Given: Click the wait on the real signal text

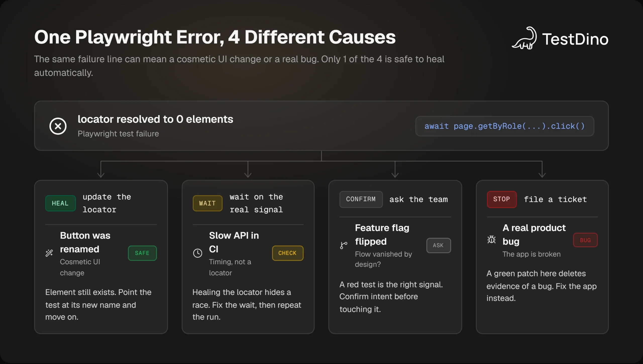Looking at the screenshot, I should pyautogui.click(x=256, y=203).
